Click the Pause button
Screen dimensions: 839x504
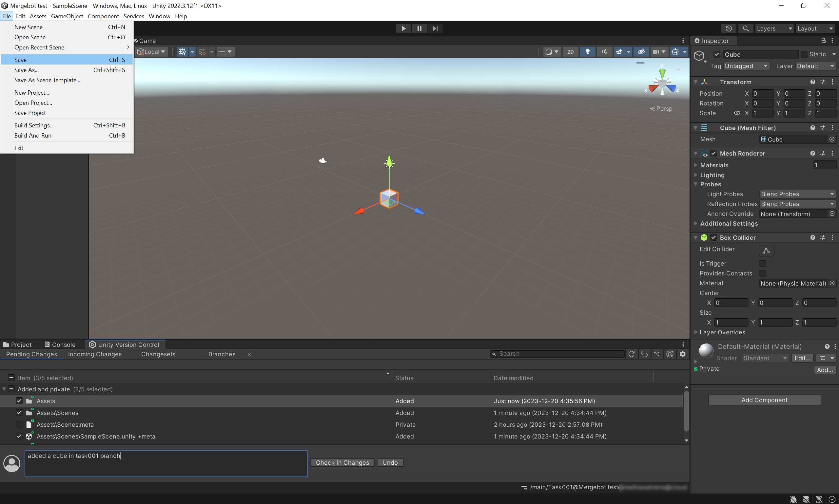[419, 28]
